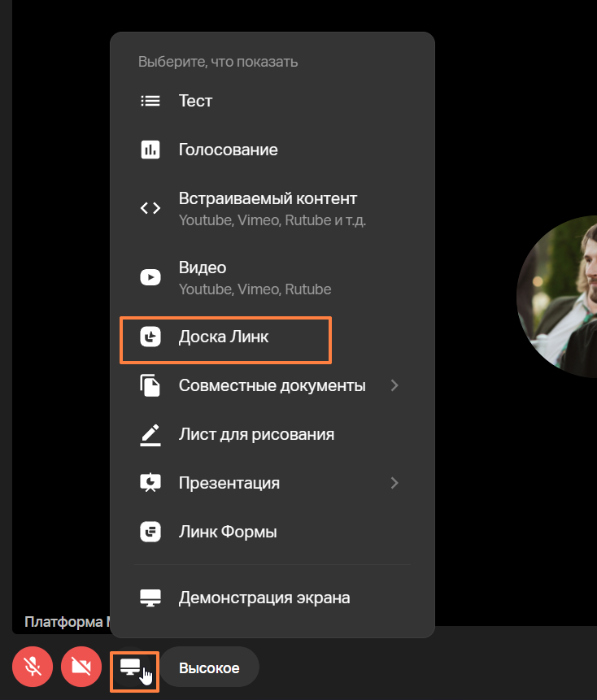The height and width of the screenshot is (700, 597).
Task: Click the pencil icon for Лист для рисования
Action: pos(150,434)
